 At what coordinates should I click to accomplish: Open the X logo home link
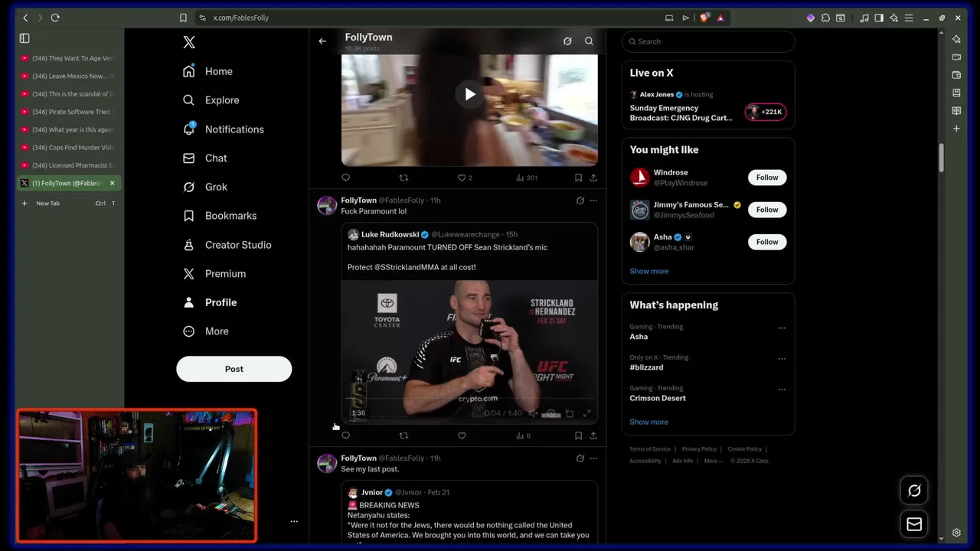[189, 42]
